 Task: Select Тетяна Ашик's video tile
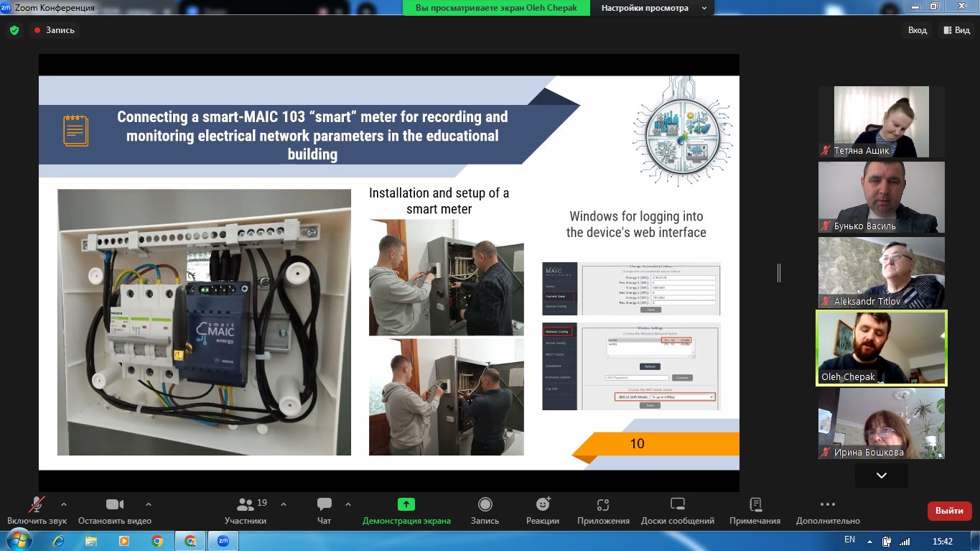882,122
